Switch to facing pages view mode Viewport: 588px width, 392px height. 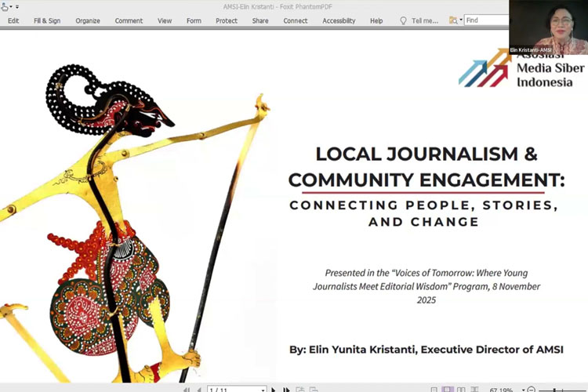pyautogui.click(x=461, y=390)
